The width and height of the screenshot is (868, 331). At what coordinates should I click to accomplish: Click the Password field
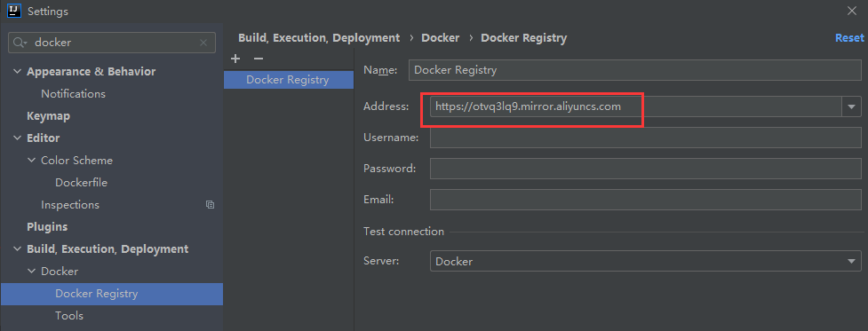(646, 169)
